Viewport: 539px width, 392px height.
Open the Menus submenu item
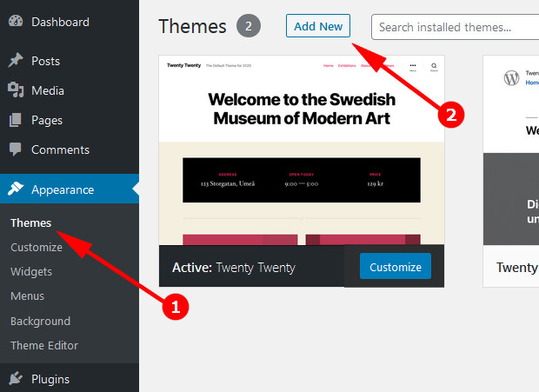[x=28, y=296]
